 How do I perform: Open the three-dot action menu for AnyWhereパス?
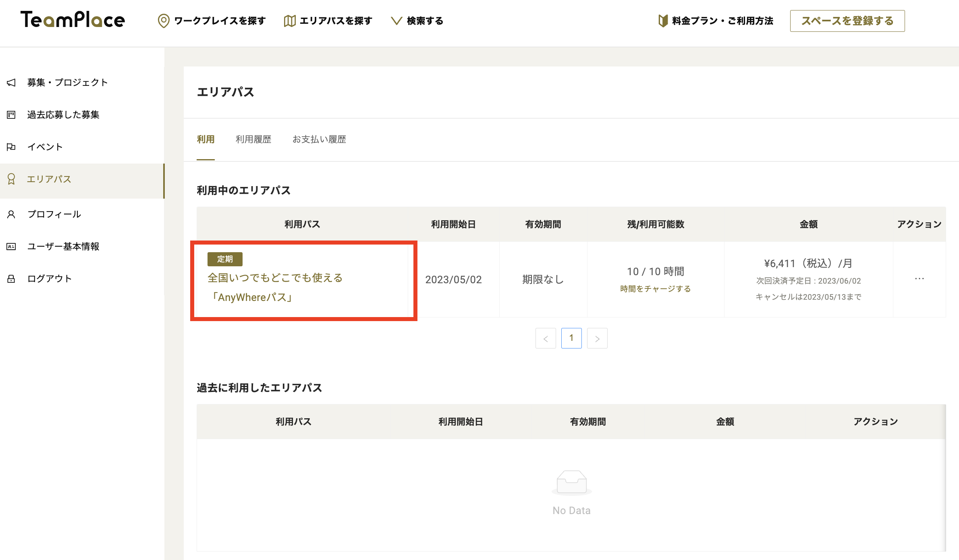919,279
